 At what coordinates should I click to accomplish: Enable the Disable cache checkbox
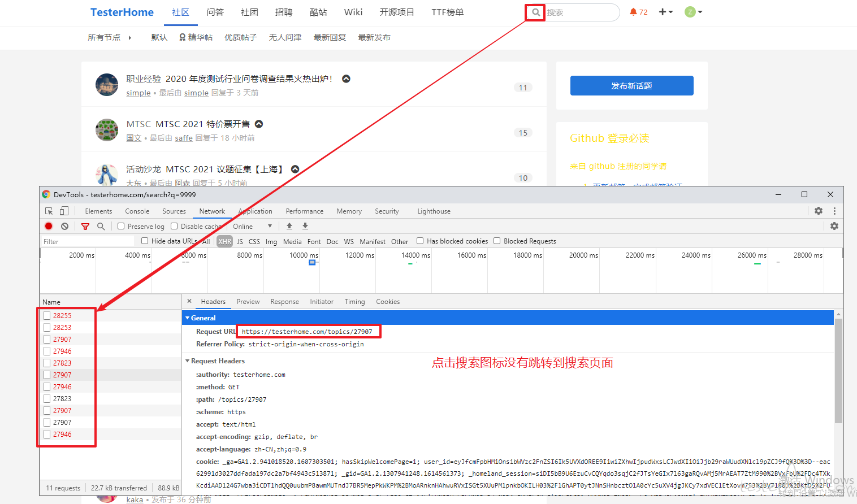(x=174, y=226)
